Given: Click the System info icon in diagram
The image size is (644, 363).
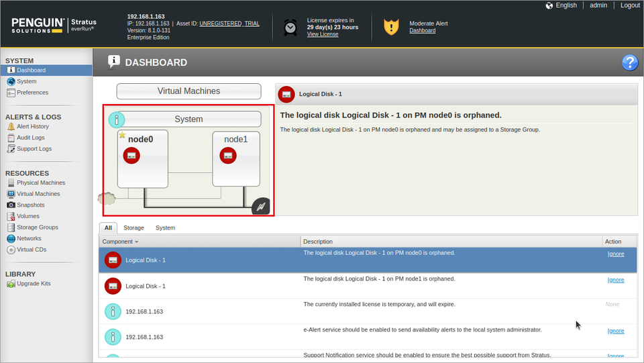Looking at the screenshot, I should tap(117, 119).
